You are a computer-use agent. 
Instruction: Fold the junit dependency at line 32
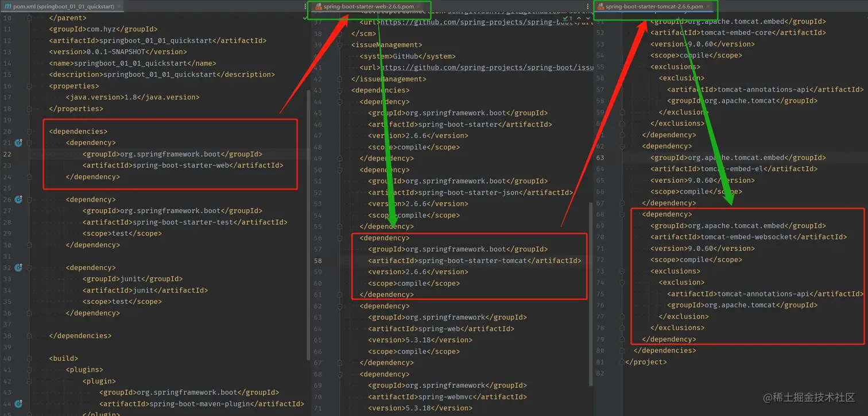click(29, 267)
